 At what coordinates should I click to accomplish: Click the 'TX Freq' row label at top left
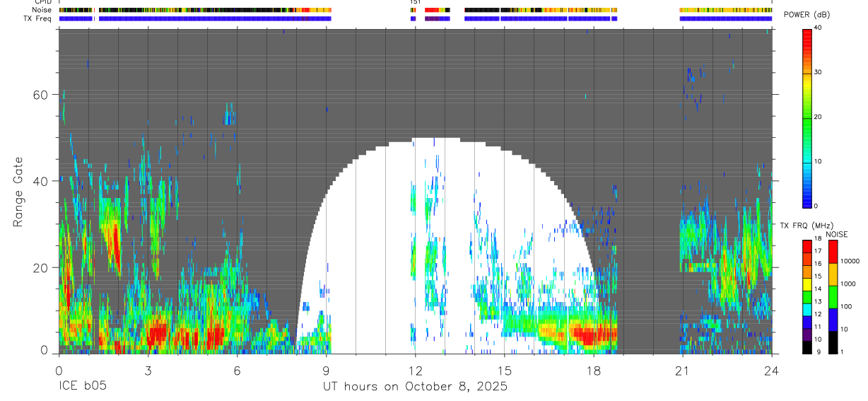[37, 18]
